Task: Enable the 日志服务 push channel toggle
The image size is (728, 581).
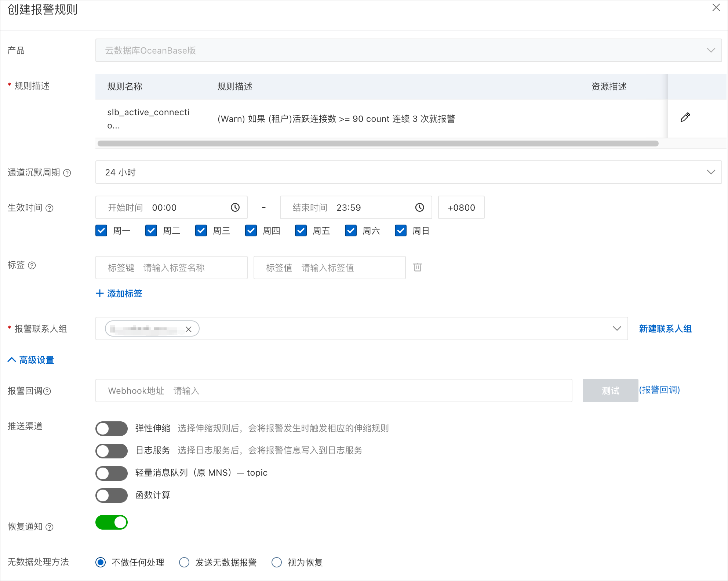Action: coord(112,451)
